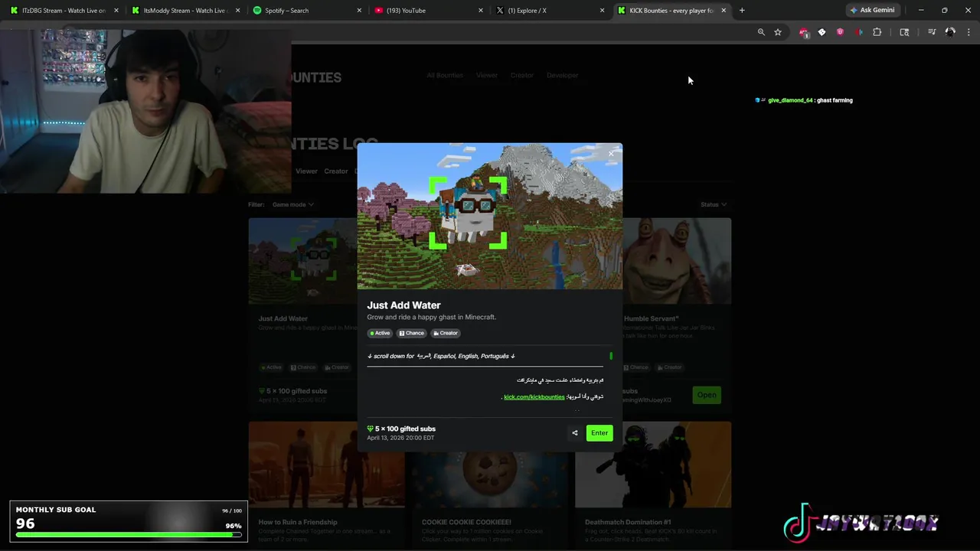
Task: Open the Humble Servant bounty card image
Action: click(x=677, y=261)
